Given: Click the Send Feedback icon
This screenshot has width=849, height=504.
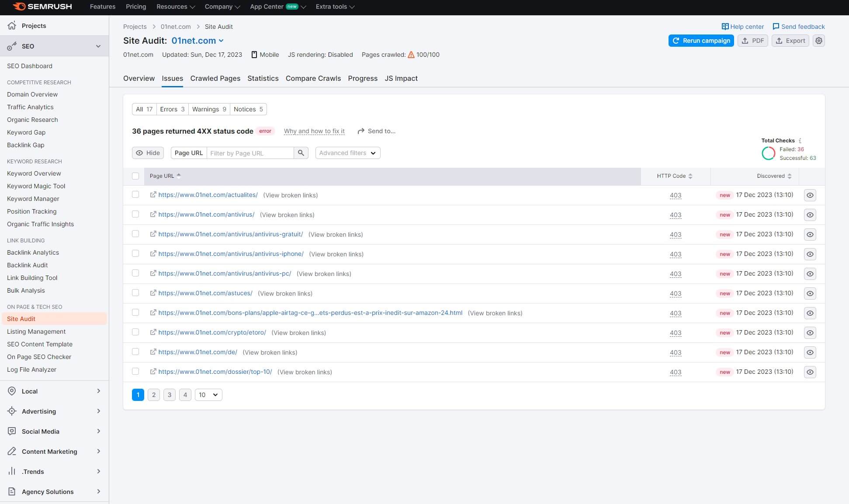Looking at the screenshot, I should pos(776,26).
